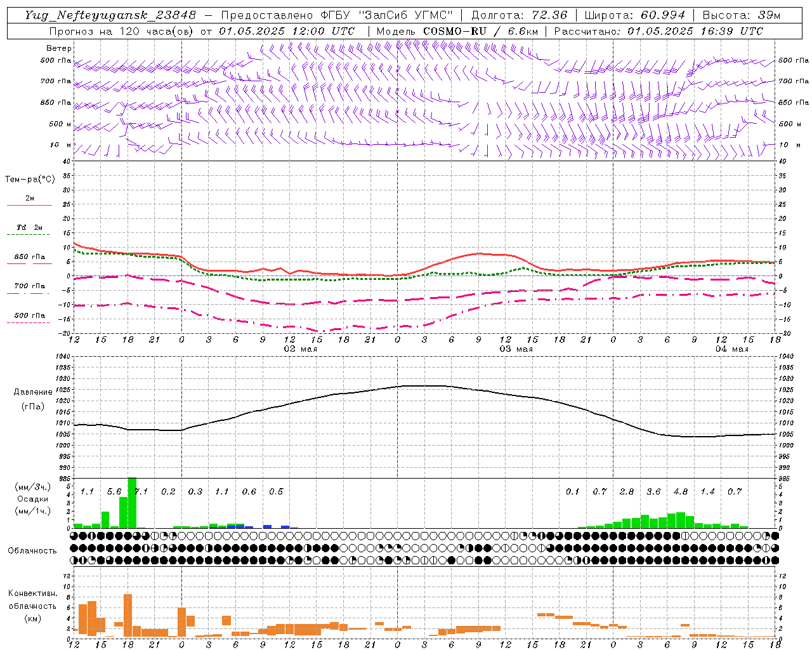Click the 4.8 precipitation total
Screen dimensions: 812x650
[681, 491]
